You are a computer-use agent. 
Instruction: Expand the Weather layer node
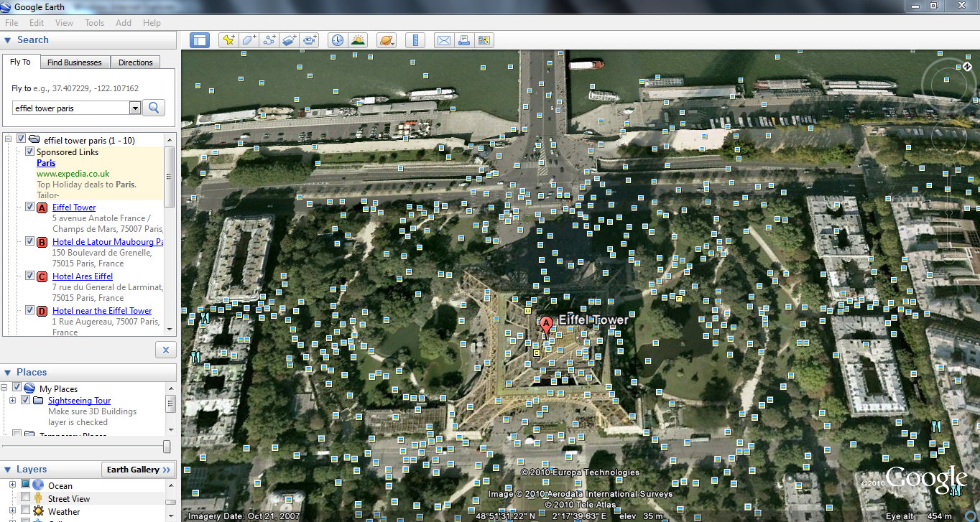click(x=12, y=511)
